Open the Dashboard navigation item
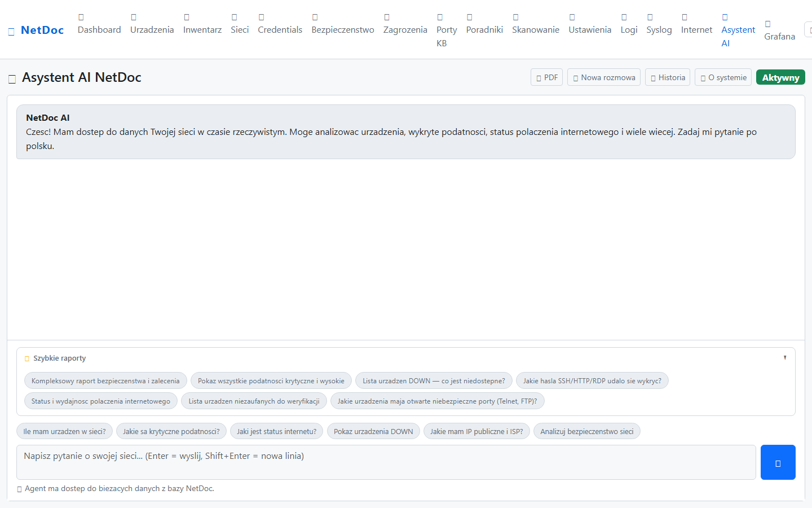Image resolution: width=812 pixels, height=508 pixels. pyautogui.click(x=99, y=24)
